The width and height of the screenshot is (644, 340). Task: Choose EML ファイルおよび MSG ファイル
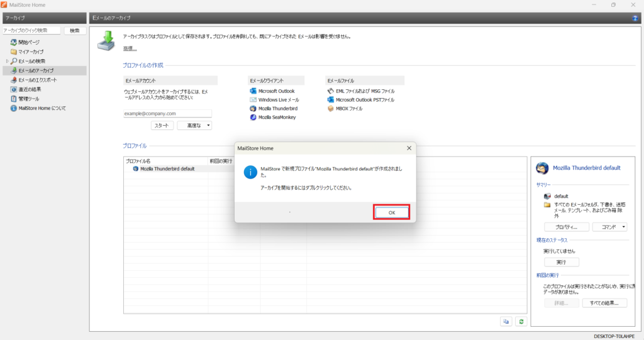(x=365, y=91)
